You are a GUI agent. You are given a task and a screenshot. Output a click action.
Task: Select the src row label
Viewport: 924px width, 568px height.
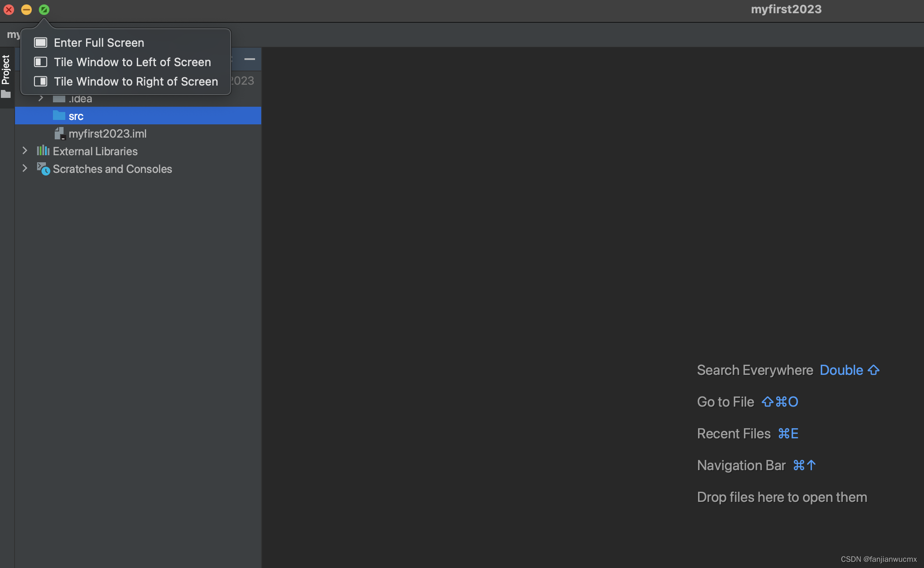point(76,116)
